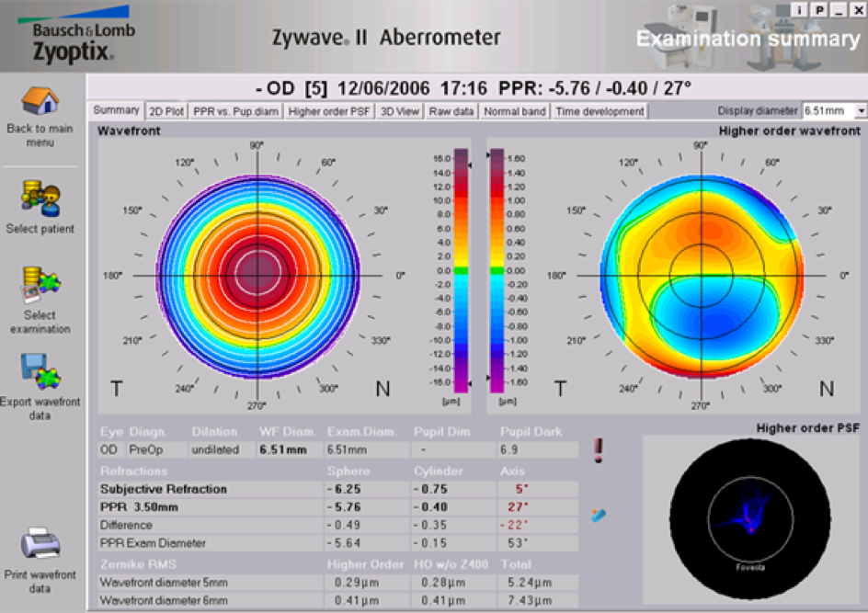Click PPR Exam Diameter axis value 53°
868x613 pixels.
[519, 543]
